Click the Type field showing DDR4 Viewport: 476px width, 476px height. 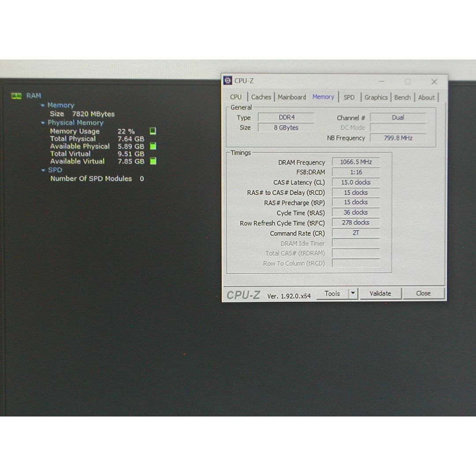pos(286,118)
